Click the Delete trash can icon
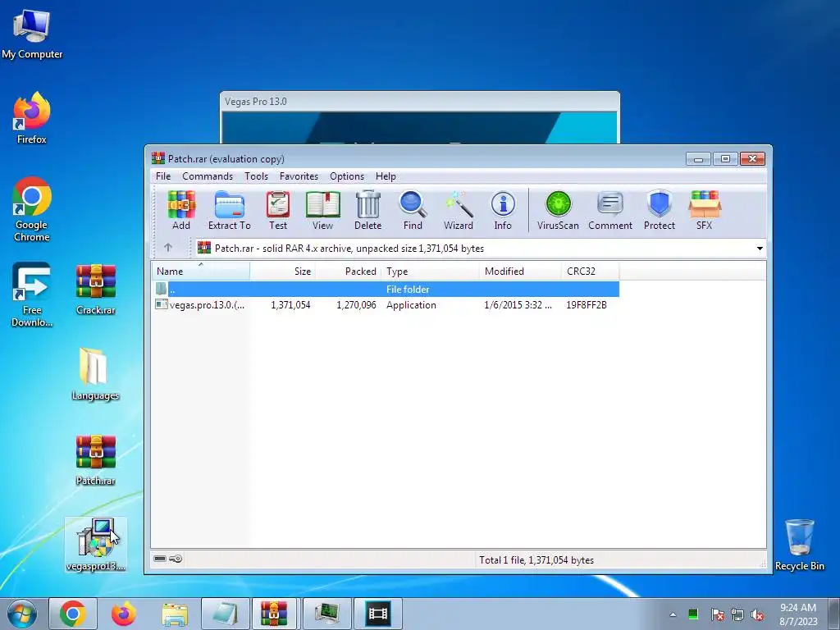840x630 pixels. 368,210
